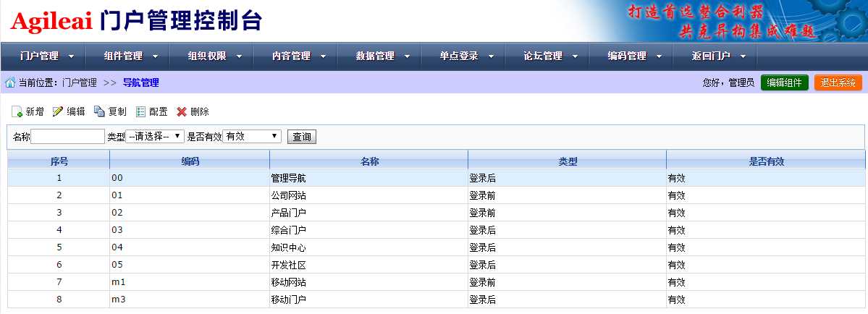
Task: Click the red X 删除 icon
Action: coord(182,111)
